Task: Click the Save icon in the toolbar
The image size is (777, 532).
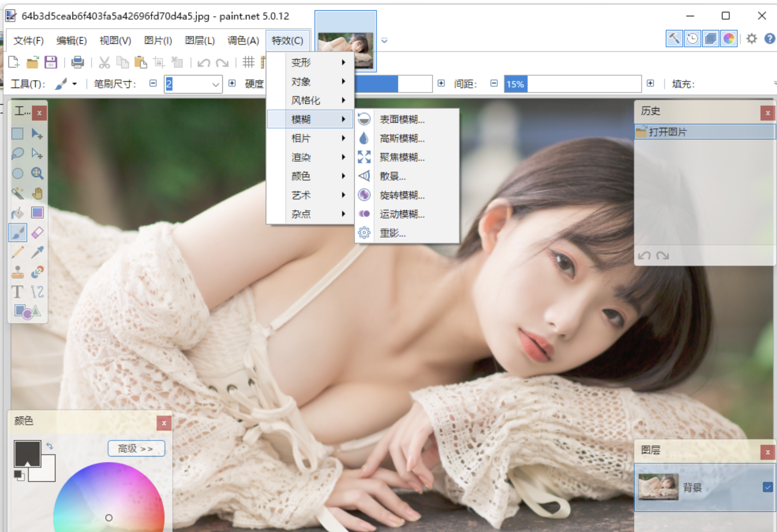Action: click(50, 62)
